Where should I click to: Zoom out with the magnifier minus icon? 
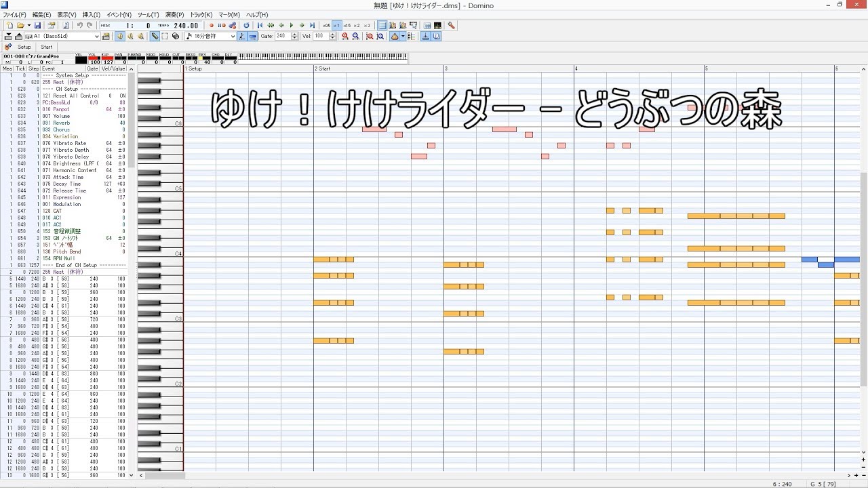[355, 36]
